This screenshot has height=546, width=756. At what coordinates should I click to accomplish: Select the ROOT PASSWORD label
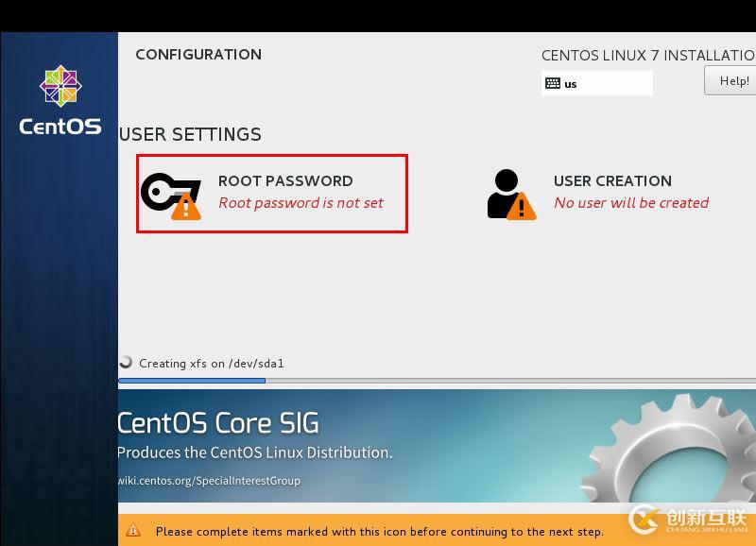285,180
